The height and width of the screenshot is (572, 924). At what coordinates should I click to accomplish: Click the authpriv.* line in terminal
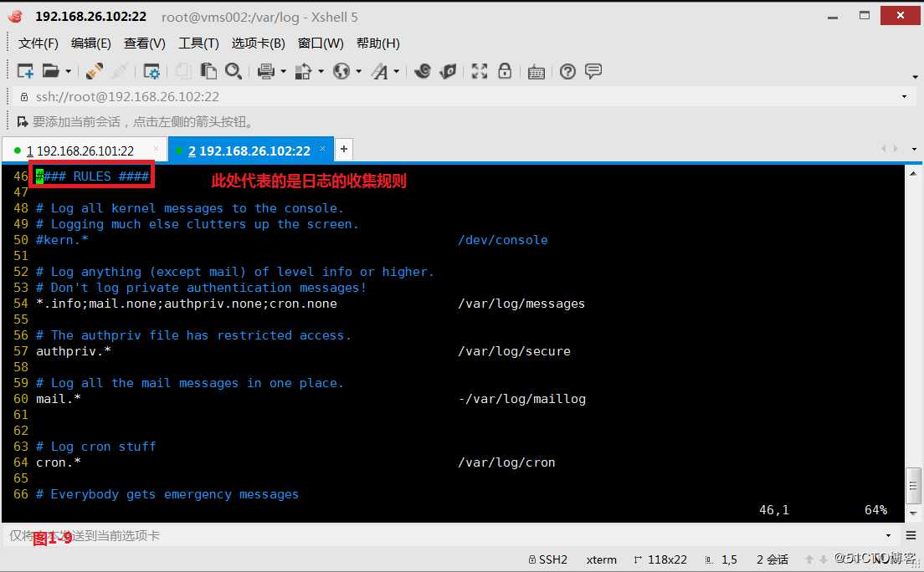[74, 352]
